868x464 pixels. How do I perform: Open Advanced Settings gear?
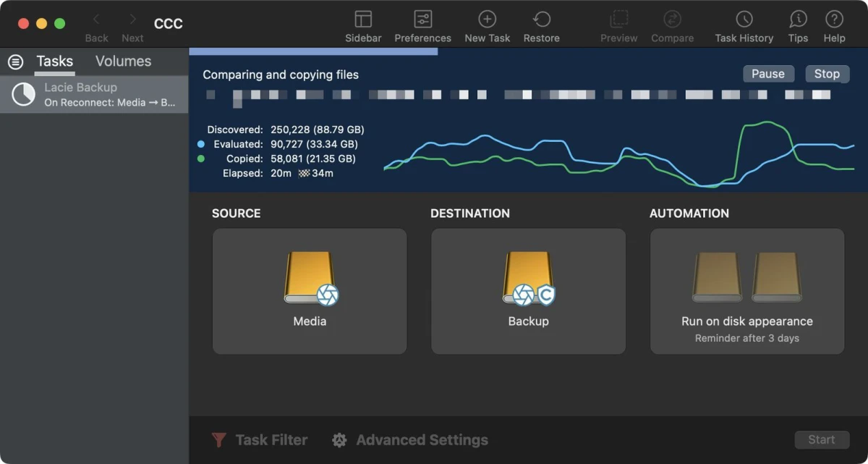[339, 439]
